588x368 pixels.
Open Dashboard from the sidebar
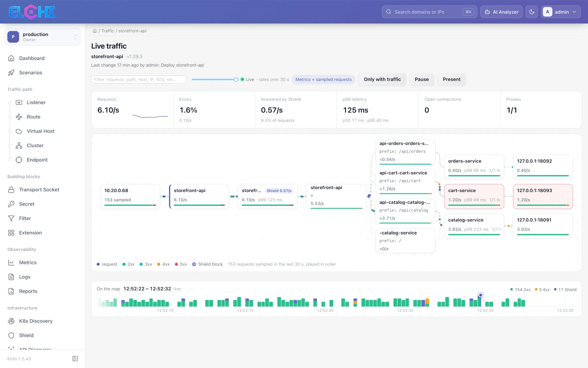(x=32, y=58)
